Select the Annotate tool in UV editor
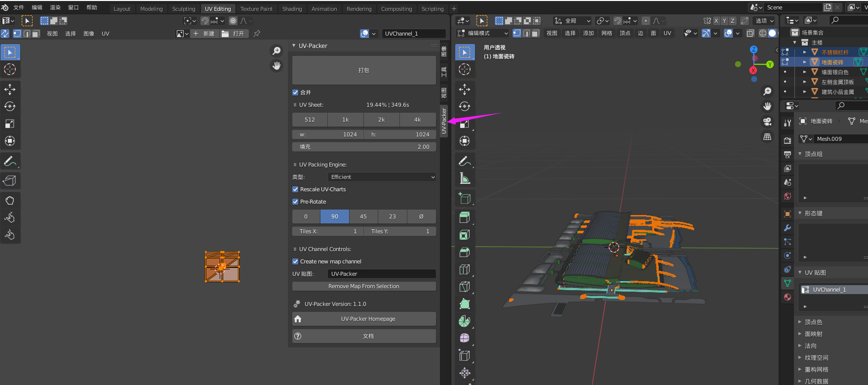 point(10,161)
